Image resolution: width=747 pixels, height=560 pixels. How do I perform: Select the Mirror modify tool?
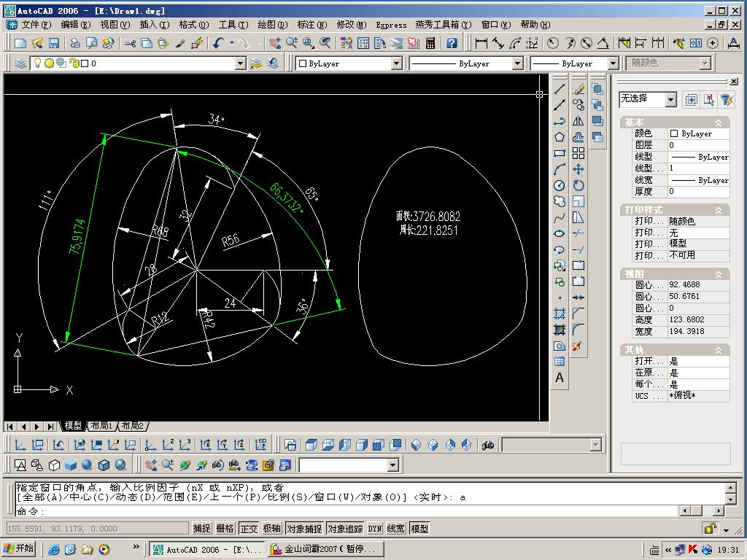(578, 121)
